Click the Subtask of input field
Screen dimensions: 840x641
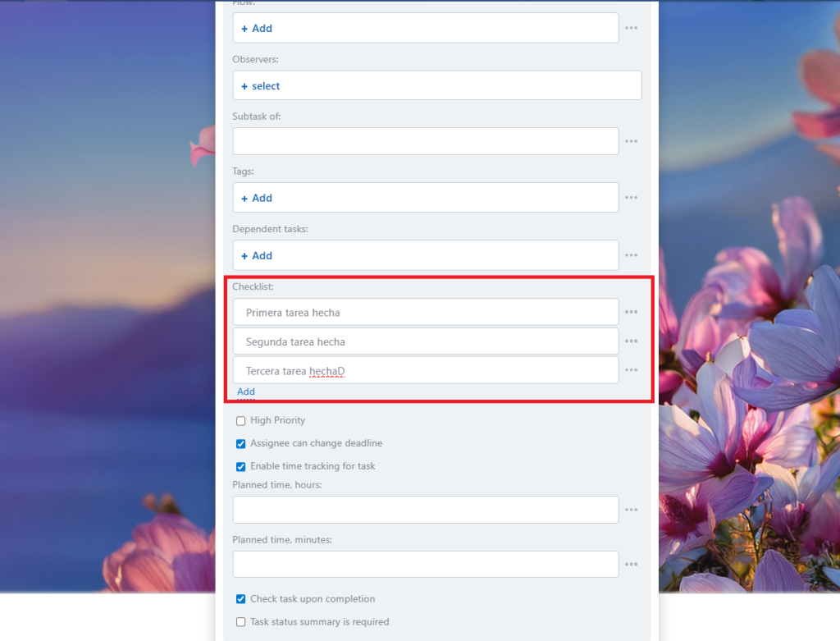425,141
